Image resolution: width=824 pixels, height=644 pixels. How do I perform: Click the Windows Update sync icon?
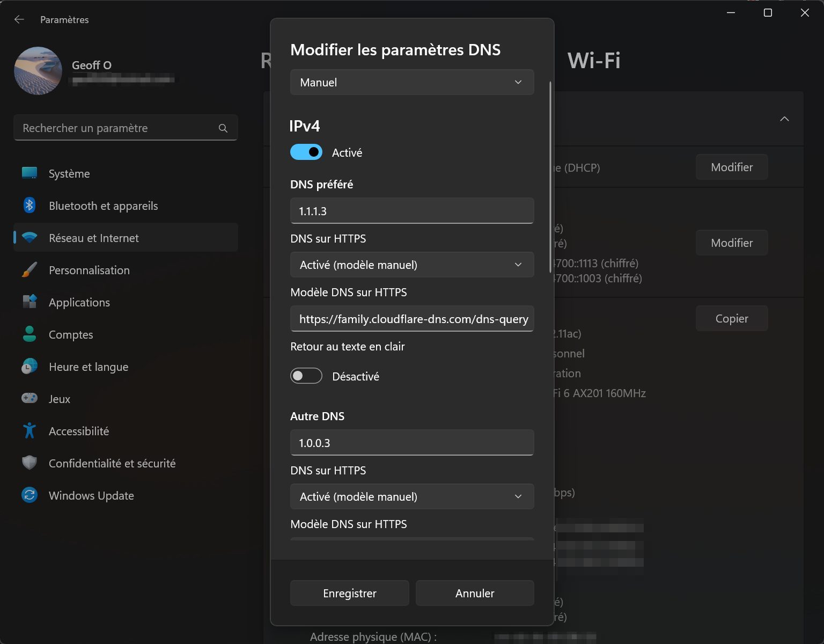point(30,495)
